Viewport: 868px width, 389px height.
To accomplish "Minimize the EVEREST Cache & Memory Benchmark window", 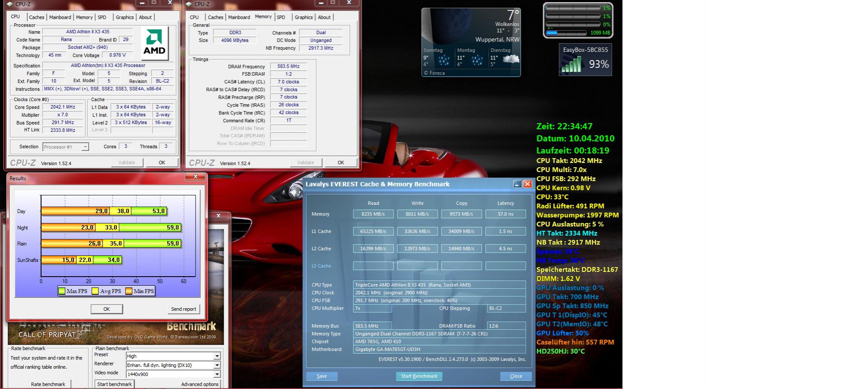I will (x=517, y=184).
